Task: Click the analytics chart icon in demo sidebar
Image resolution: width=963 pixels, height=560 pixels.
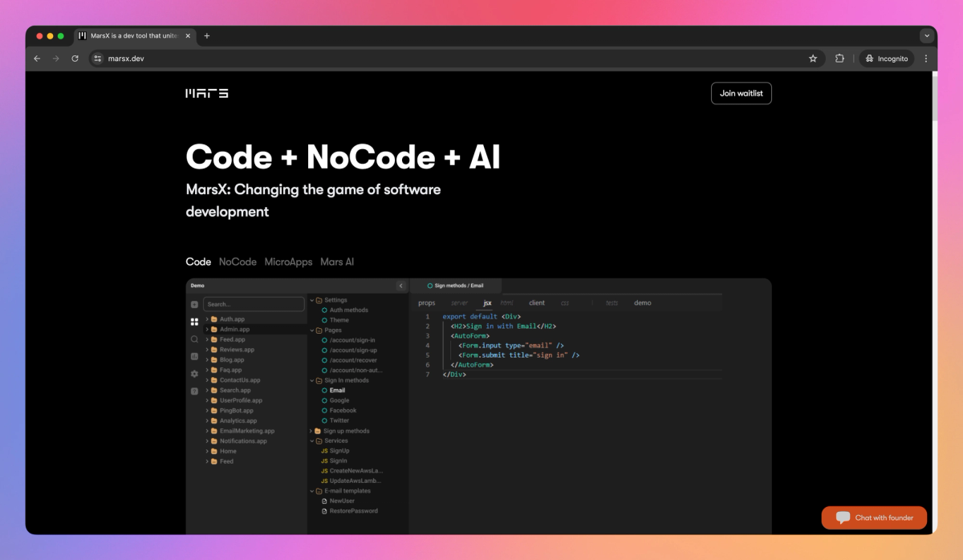Action: 194,356
